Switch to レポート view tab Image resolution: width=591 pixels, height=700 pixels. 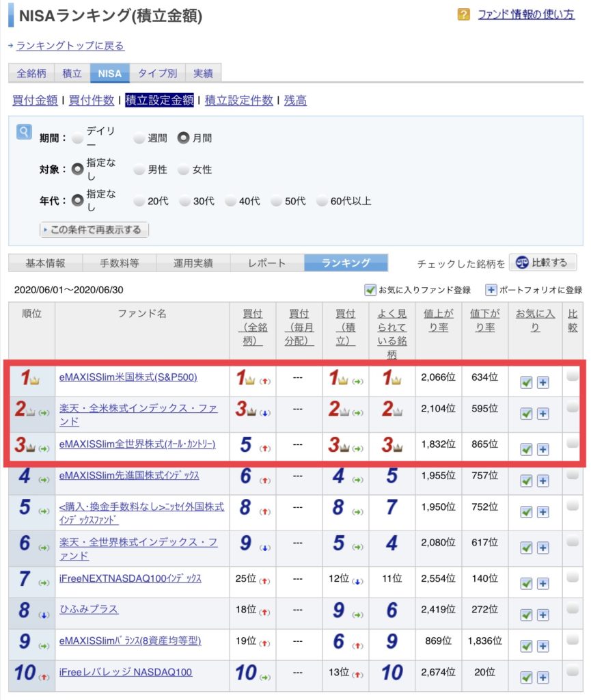(267, 263)
